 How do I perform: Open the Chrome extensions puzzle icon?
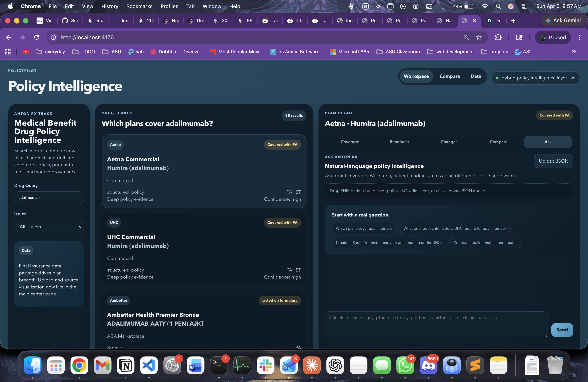498,37
